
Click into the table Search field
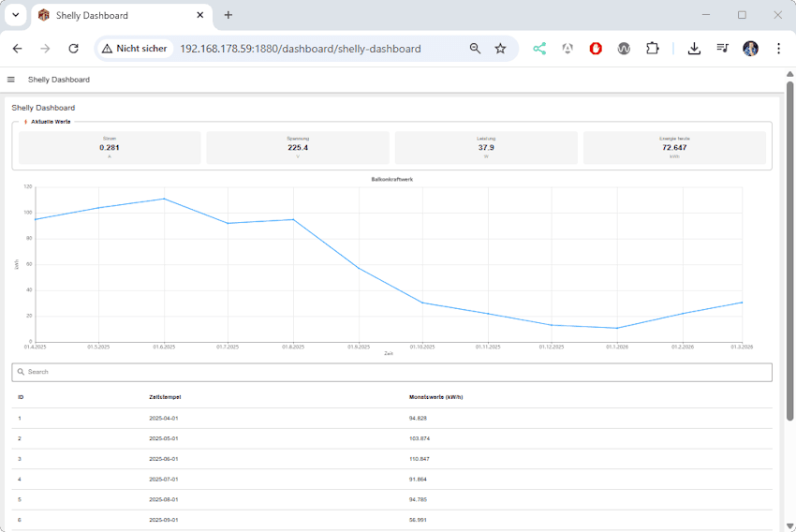(391, 372)
